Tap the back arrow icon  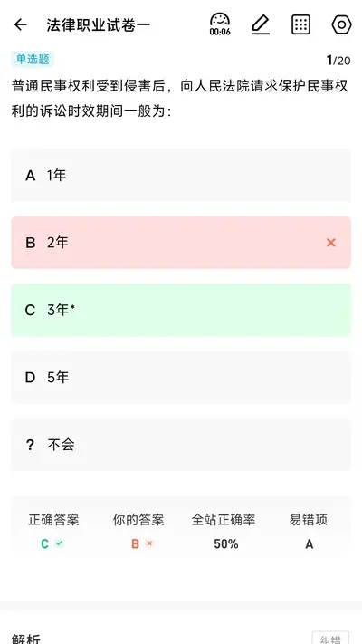21,24
